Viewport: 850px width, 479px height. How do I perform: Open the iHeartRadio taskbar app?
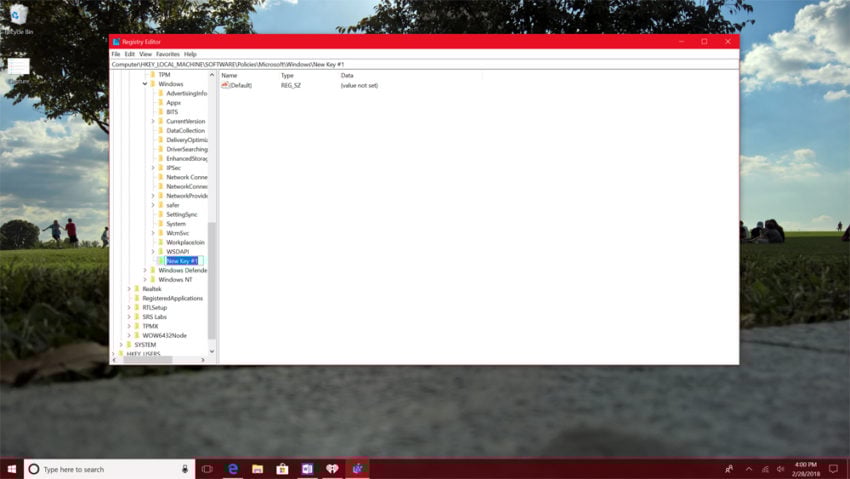332,469
